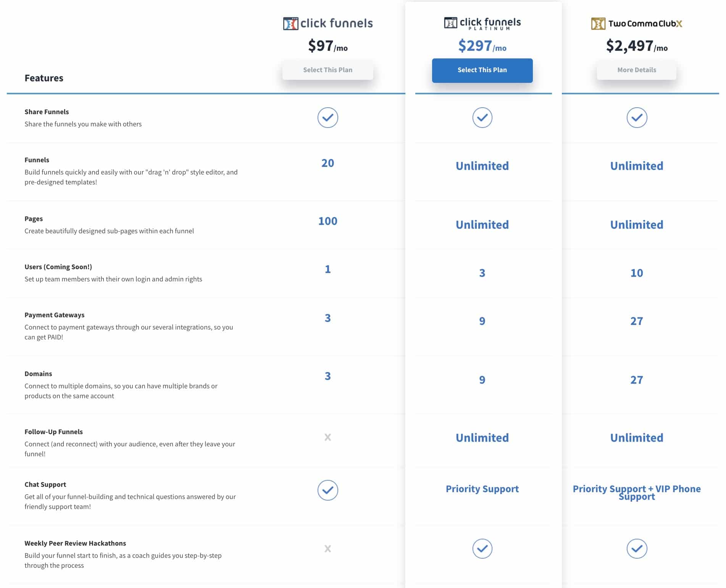
Task: Click Follow-Up Funnels Unlimited in Two Comma Club X
Action: [x=637, y=438]
